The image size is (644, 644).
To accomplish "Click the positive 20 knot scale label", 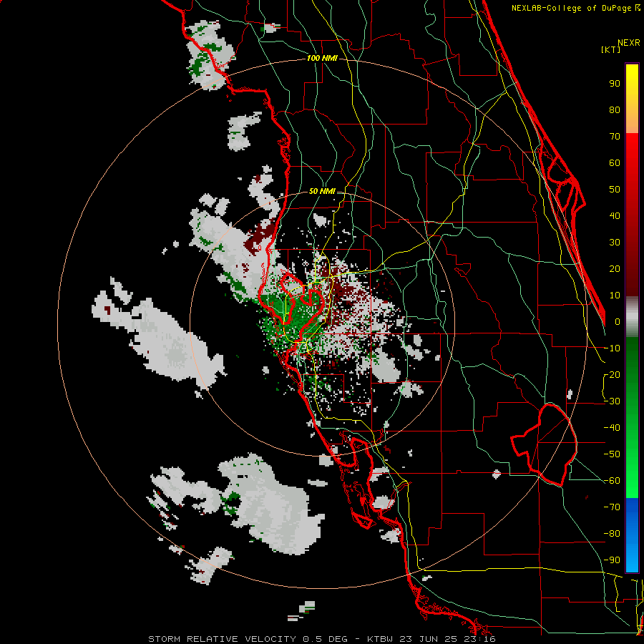I will 615,268.
